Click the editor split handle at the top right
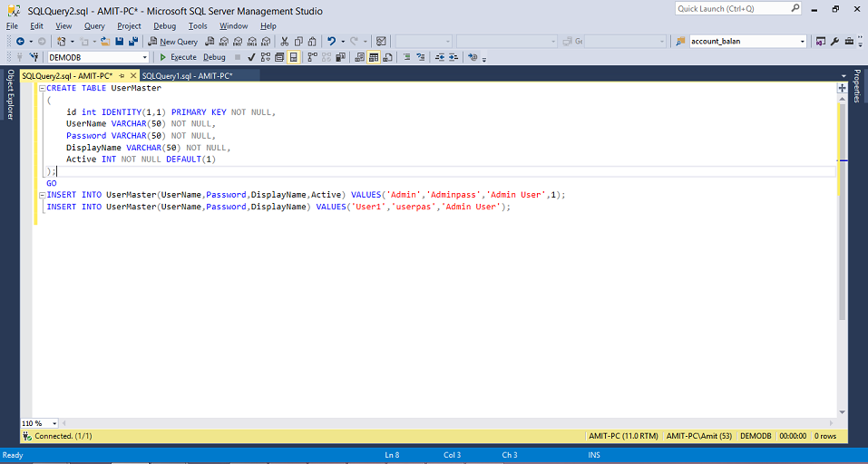Image resolution: width=868 pixels, height=464 pixels. click(x=842, y=88)
